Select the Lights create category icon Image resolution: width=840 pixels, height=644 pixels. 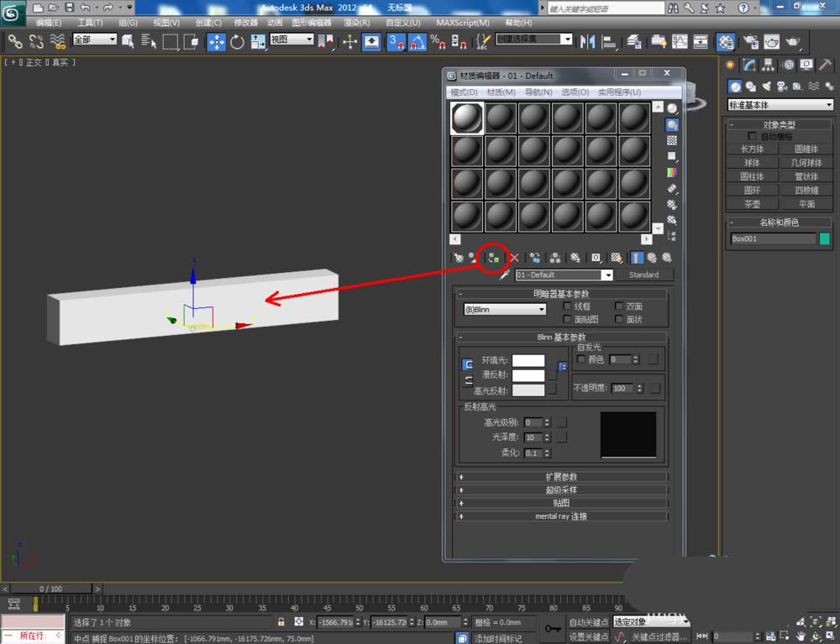[767, 86]
